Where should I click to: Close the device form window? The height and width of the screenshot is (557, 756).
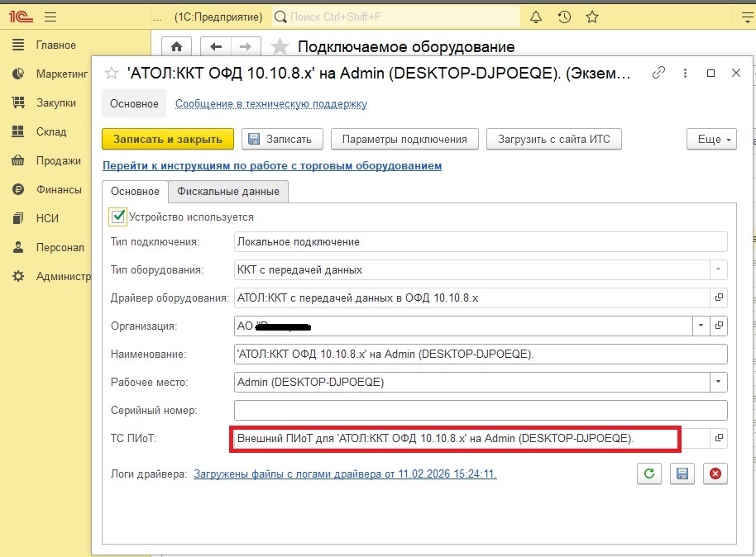tap(736, 73)
